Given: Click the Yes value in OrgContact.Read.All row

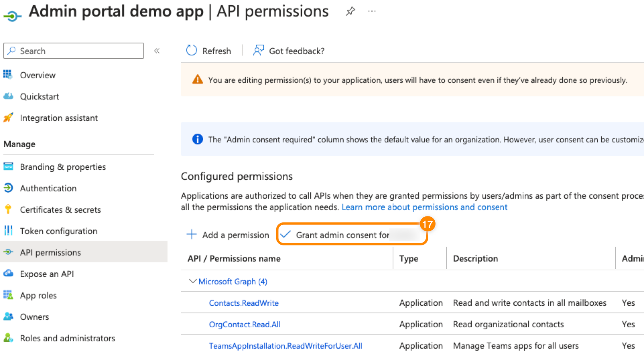Looking at the screenshot, I should (628, 324).
